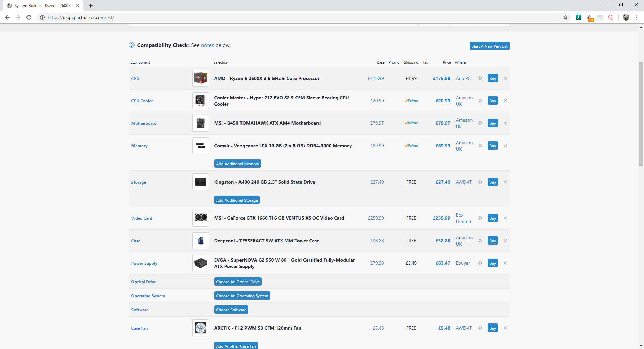Open the green S browser extension
This screenshot has height=349, width=644.
(x=579, y=17)
